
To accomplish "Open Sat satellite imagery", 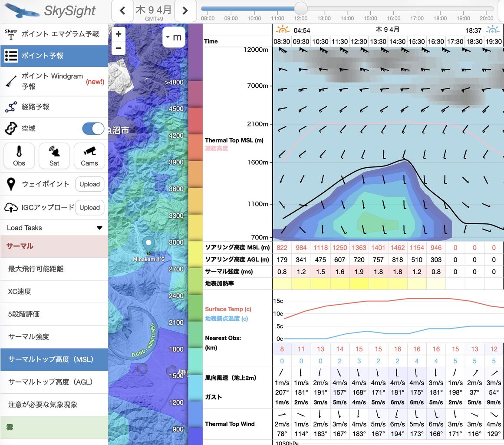I will (54, 156).
